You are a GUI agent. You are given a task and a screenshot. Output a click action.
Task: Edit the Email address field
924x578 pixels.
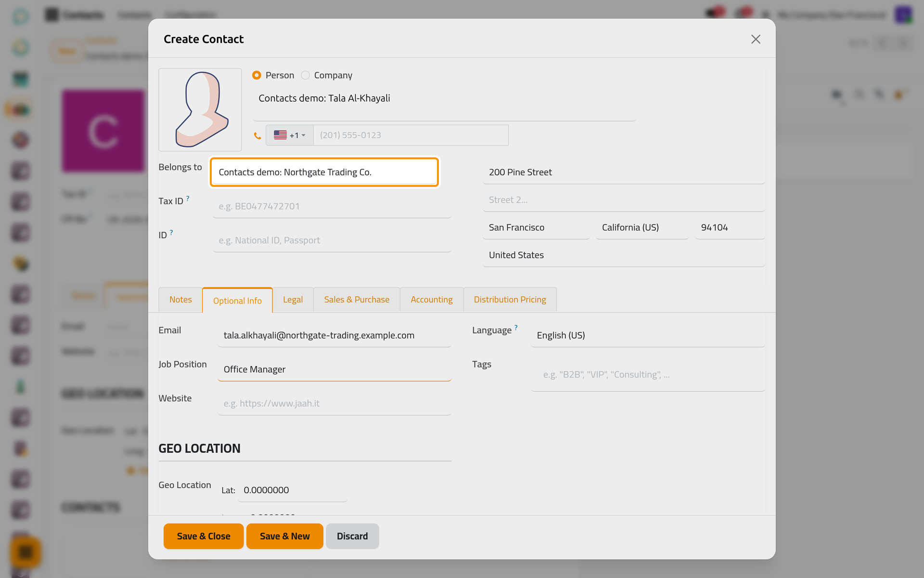(334, 335)
